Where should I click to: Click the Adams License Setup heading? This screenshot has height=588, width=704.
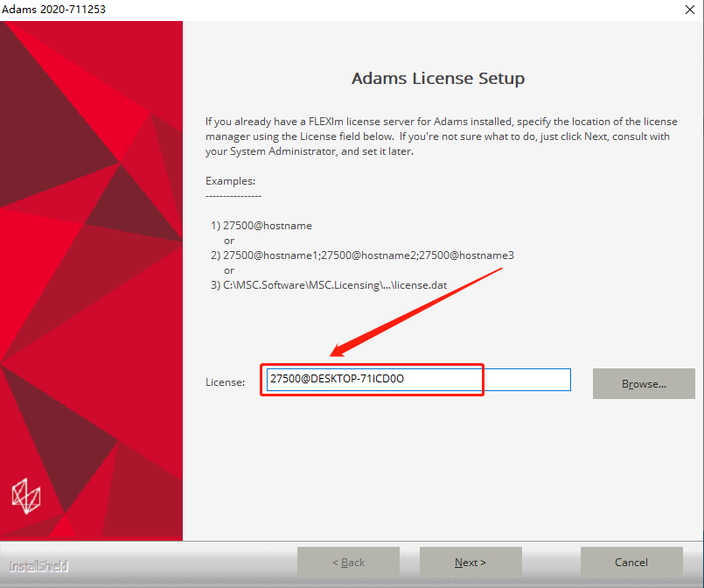click(x=438, y=78)
